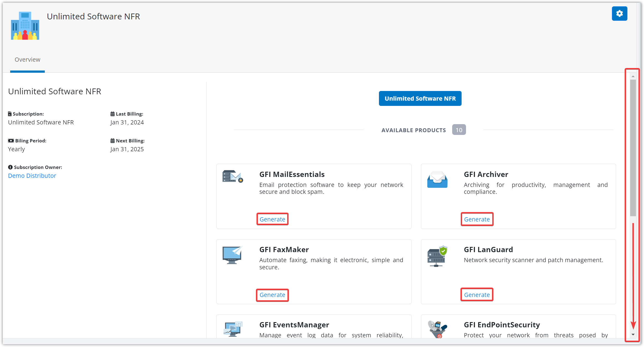Click the GFI Archiver title
The image size is (644, 347).
(x=486, y=174)
